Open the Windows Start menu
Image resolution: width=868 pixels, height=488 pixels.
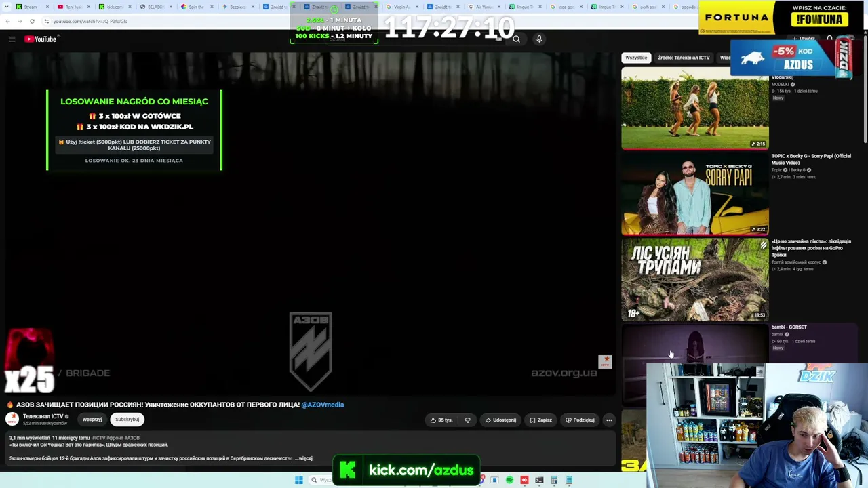tap(299, 481)
